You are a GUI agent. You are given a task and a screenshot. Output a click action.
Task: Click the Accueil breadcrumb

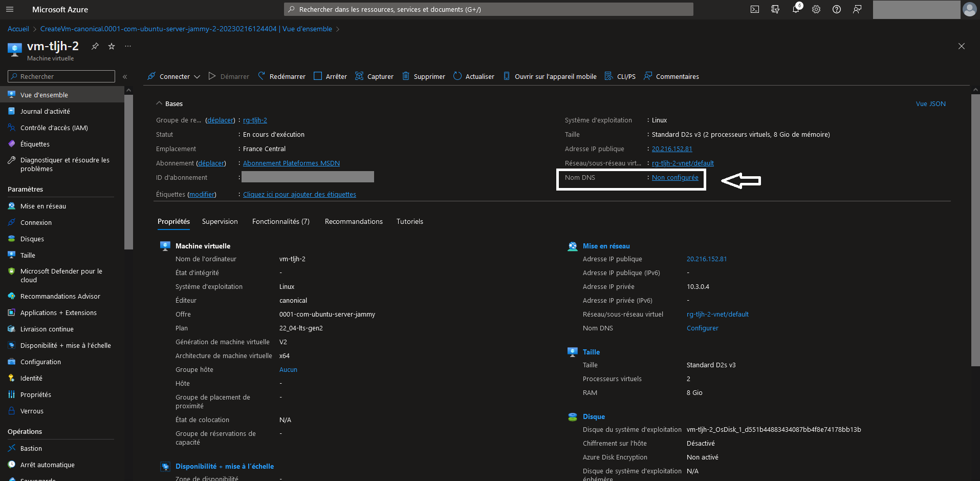tap(18, 29)
